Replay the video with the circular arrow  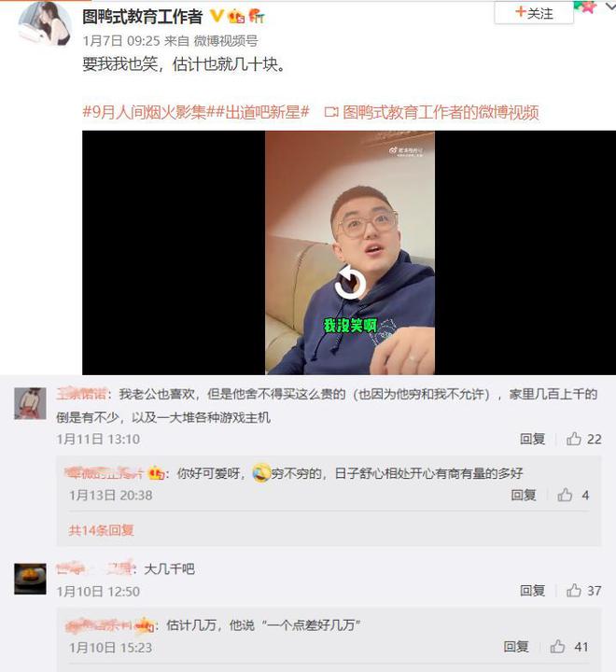pyautogui.click(x=350, y=282)
